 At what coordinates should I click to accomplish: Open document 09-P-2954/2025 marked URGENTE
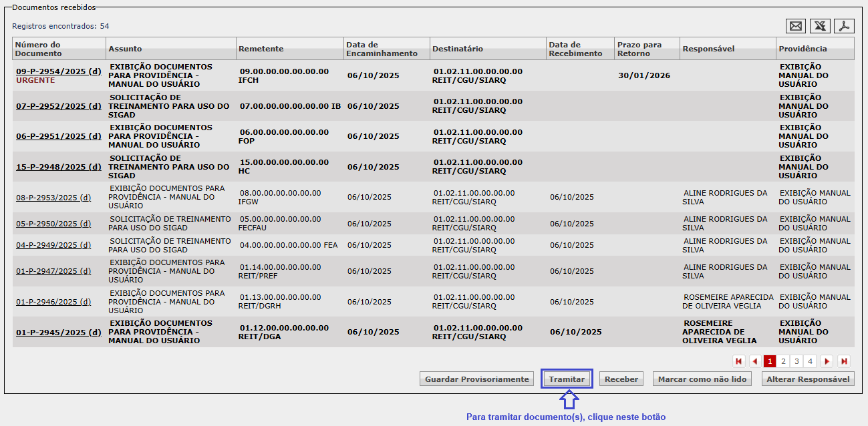click(x=58, y=71)
